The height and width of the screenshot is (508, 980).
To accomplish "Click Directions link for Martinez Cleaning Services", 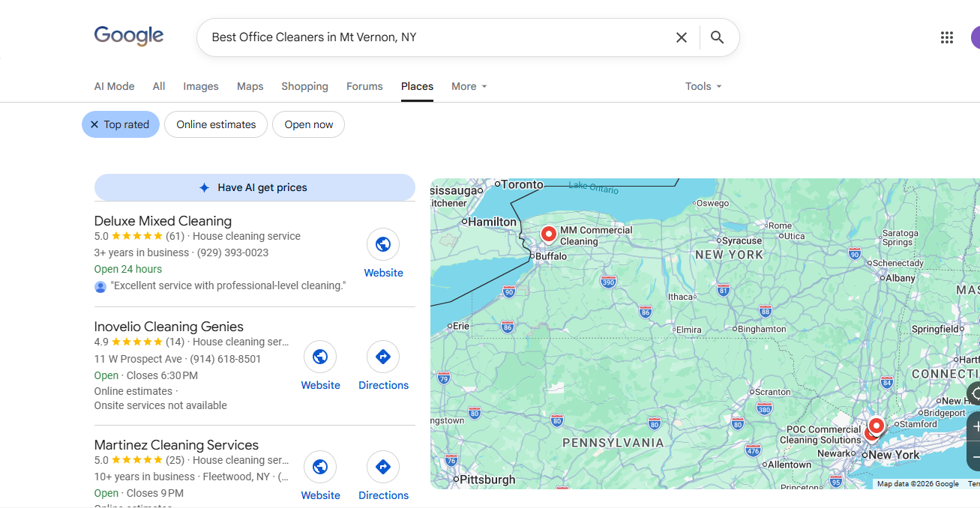I will [384, 495].
